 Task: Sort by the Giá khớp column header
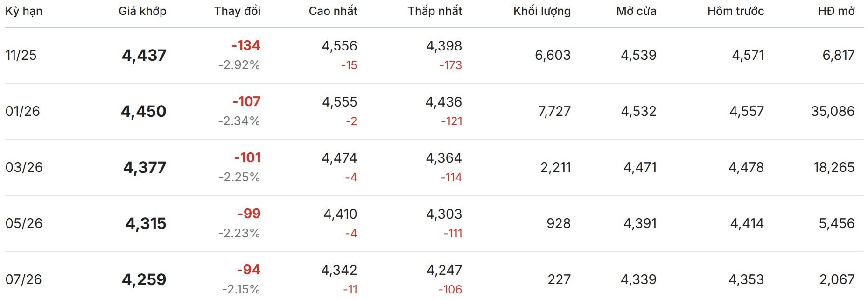pyautogui.click(x=142, y=11)
